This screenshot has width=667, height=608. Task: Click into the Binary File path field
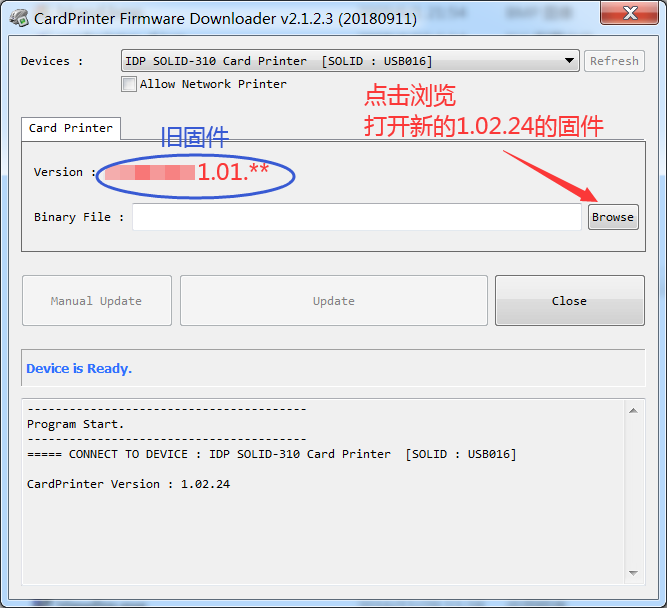pyautogui.click(x=356, y=217)
